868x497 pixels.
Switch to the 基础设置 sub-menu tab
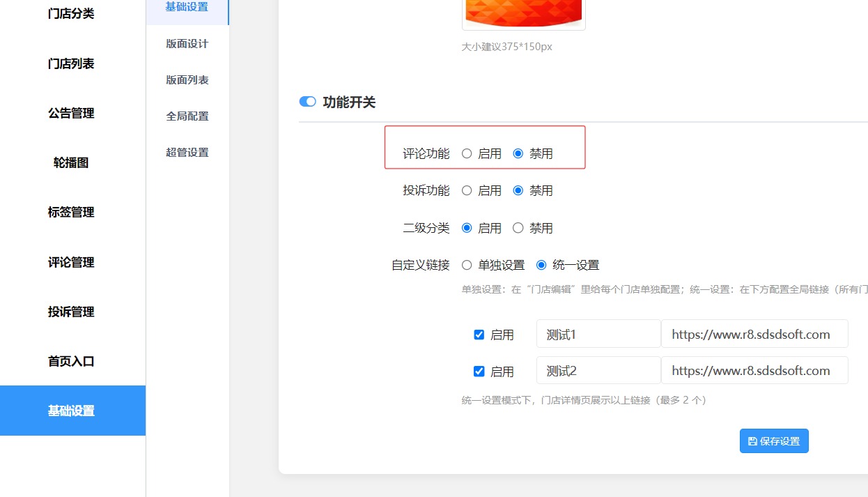click(187, 8)
